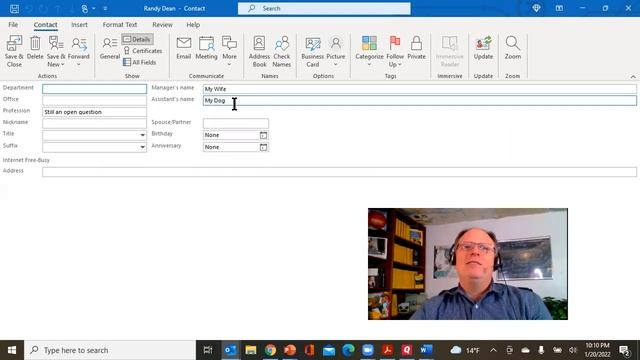Launch Chrome from taskbar

coord(270,350)
